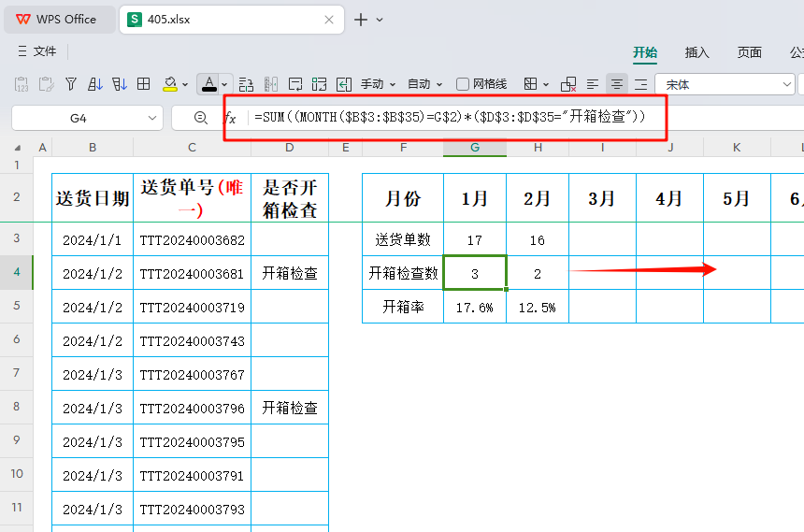Toggle the 网格线 checkbox
Image resolution: width=804 pixels, height=532 pixels.
[463, 84]
